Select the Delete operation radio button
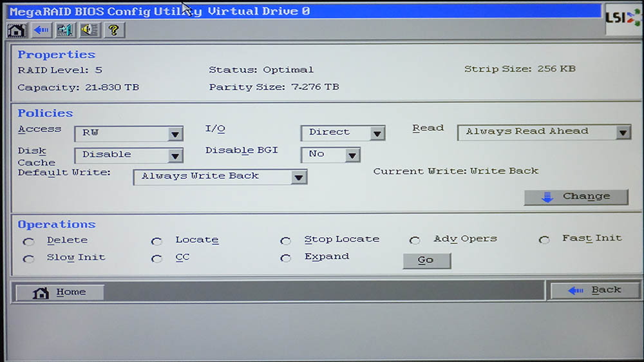Image resolution: width=644 pixels, height=362 pixels. pos(29,242)
